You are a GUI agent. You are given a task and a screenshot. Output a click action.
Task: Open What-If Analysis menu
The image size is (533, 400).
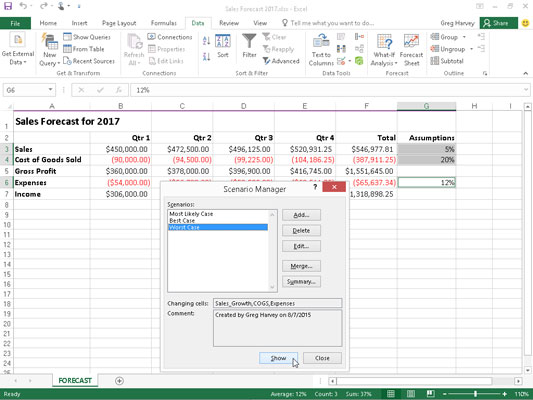[384, 50]
